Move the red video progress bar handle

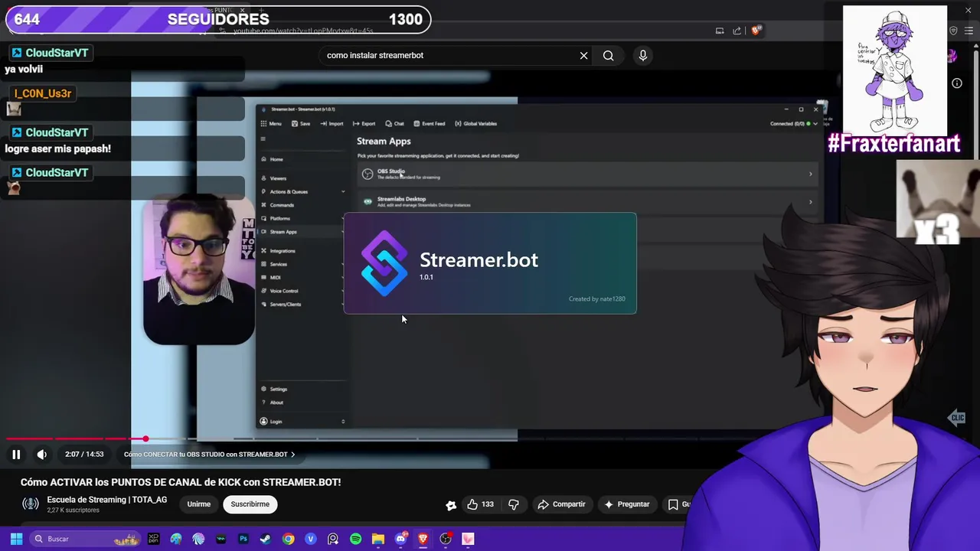tap(145, 439)
